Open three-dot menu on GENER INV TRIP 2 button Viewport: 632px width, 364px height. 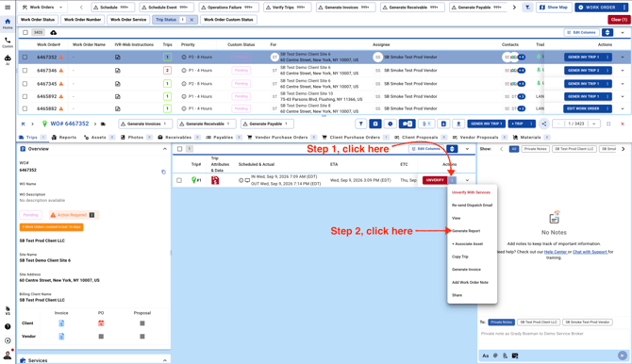pyautogui.click(x=607, y=71)
